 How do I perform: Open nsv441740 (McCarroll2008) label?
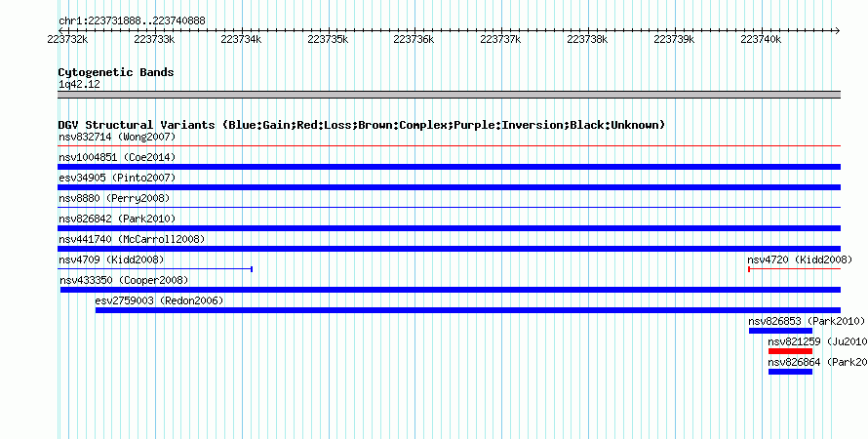(132, 239)
